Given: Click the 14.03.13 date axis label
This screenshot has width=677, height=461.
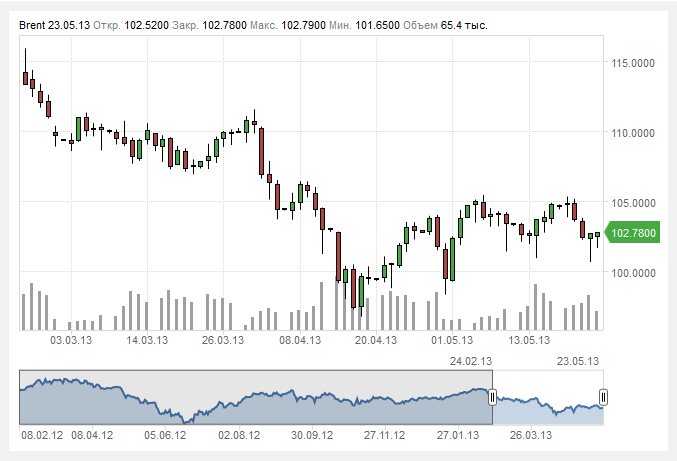Looking at the screenshot, I should [x=147, y=340].
